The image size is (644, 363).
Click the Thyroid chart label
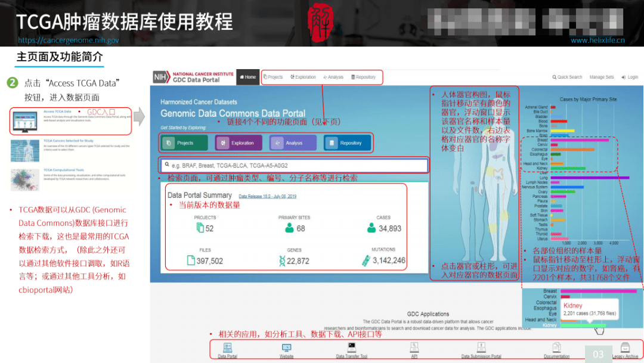[541, 234]
